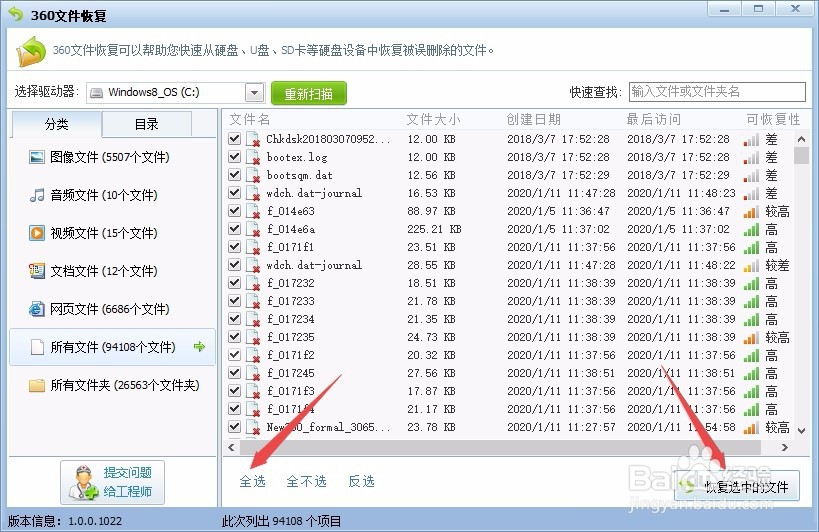Toggle checkbox for f_014e63

[x=235, y=210]
